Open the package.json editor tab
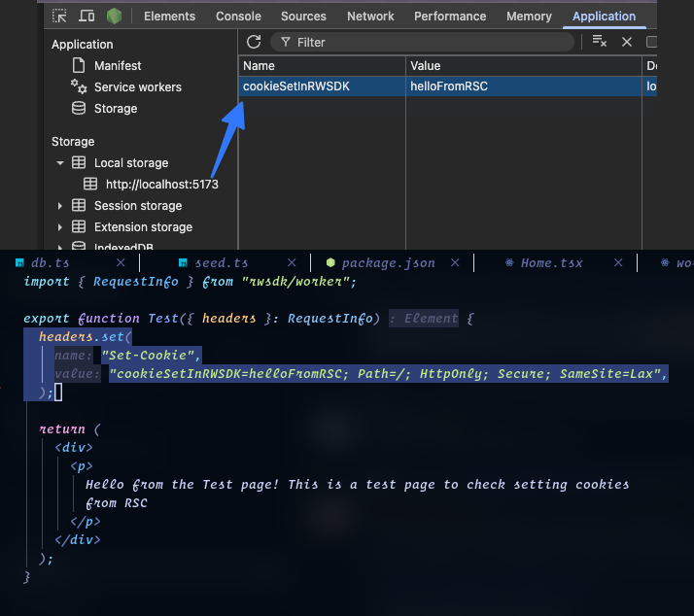694x616 pixels. pos(388,263)
